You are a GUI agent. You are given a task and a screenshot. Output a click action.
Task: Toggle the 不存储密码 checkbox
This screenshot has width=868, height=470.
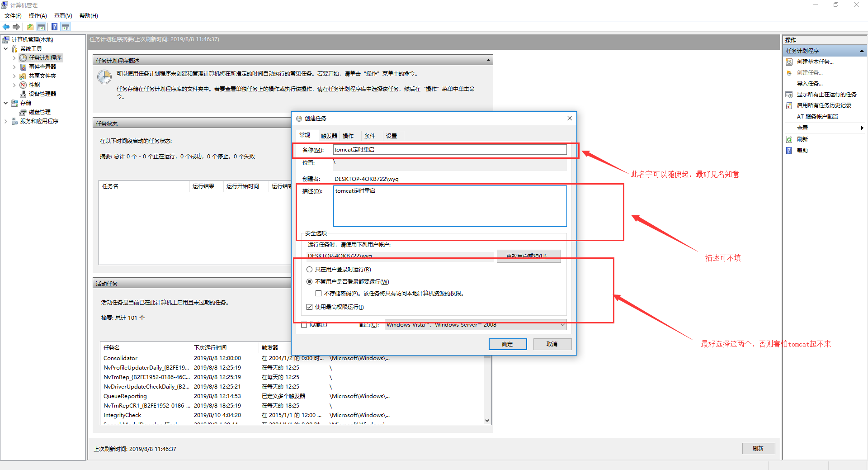(x=319, y=294)
